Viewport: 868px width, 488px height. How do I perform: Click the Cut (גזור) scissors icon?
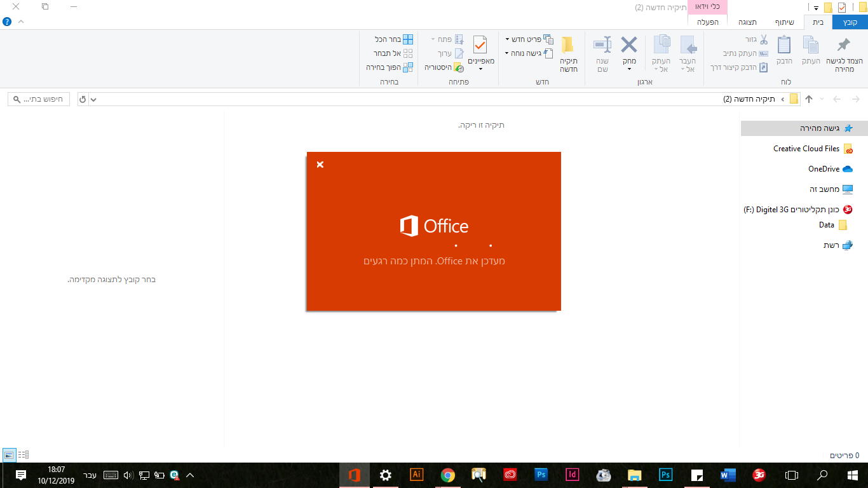763,39
